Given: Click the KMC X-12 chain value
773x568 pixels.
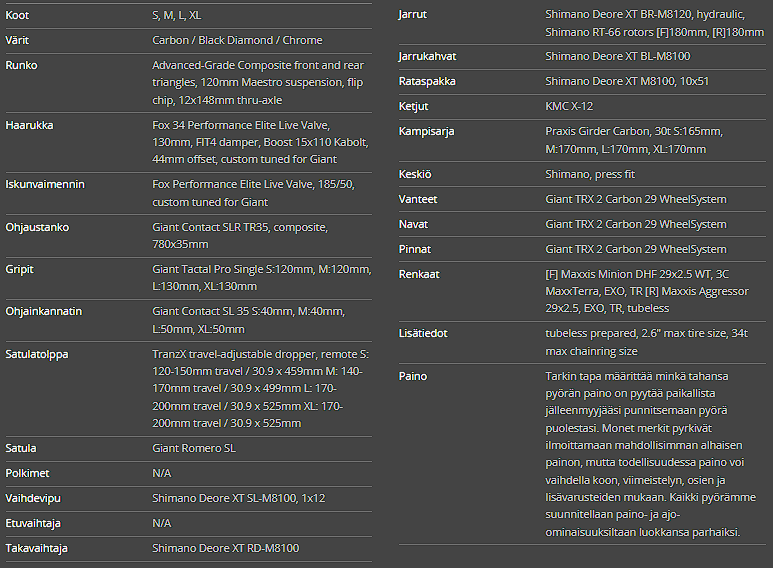Looking at the screenshot, I should [569, 106].
